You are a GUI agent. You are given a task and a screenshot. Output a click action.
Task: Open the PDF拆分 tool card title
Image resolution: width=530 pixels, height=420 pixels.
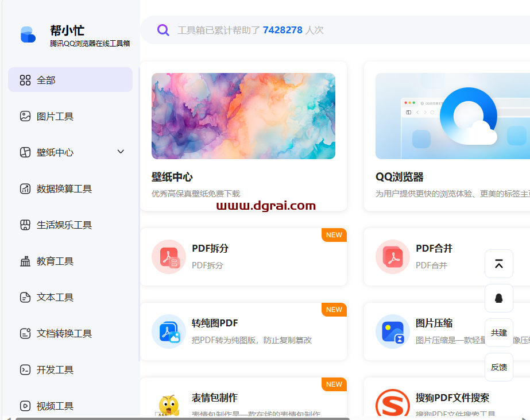point(210,249)
